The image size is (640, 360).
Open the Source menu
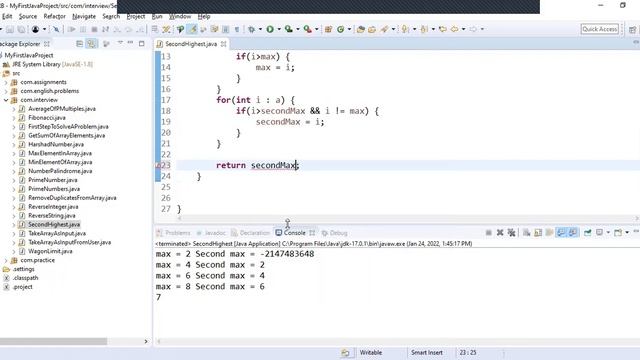point(28,16)
